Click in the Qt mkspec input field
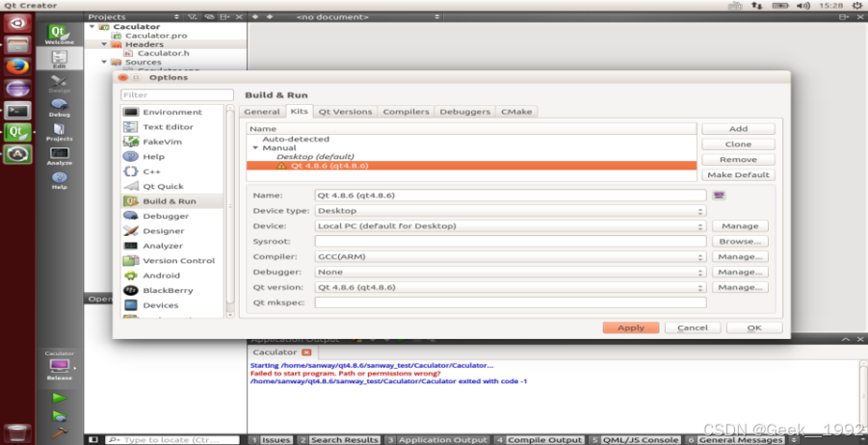 (x=511, y=302)
